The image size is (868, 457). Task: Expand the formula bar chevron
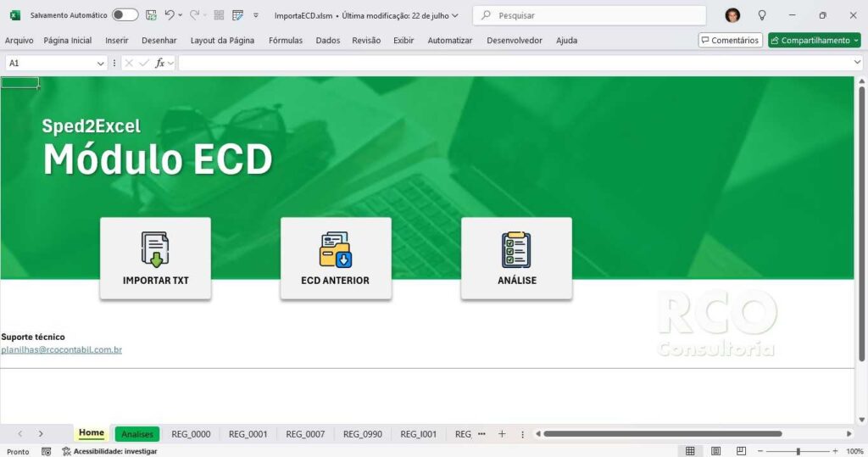click(x=858, y=63)
